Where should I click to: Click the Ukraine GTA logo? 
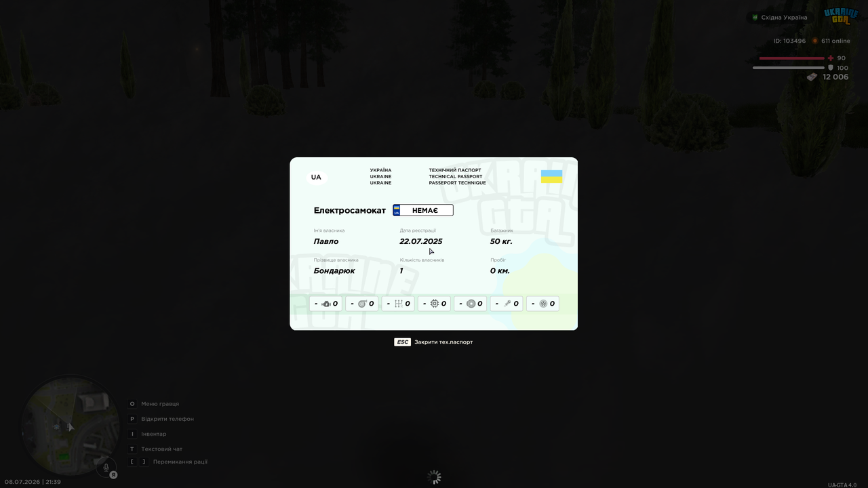pos(841,16)
